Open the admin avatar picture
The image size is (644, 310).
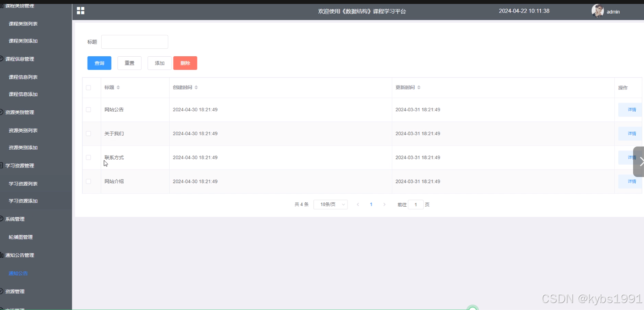coord(598,11)
